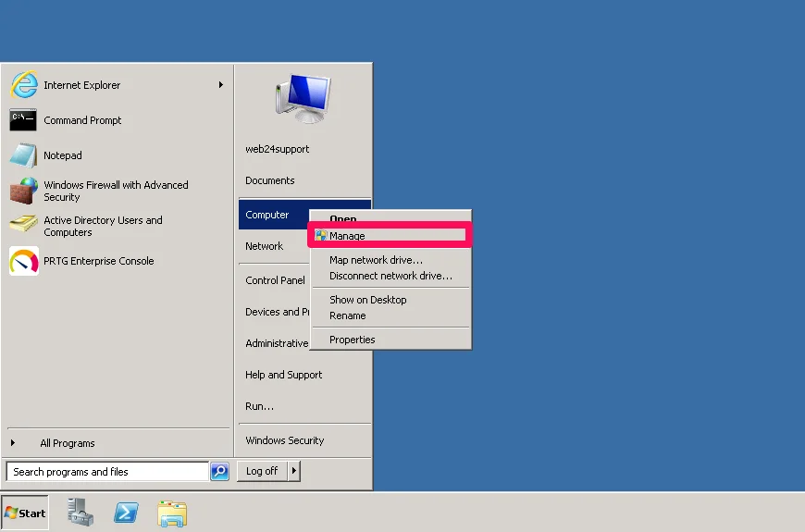Choose Map network drive option
This screenshot has width=805, height=532.
(x=390, y=260)
